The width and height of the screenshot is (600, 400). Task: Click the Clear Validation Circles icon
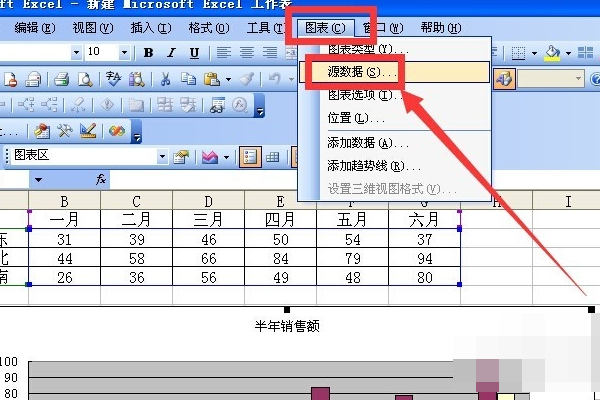tap(188, 104)
